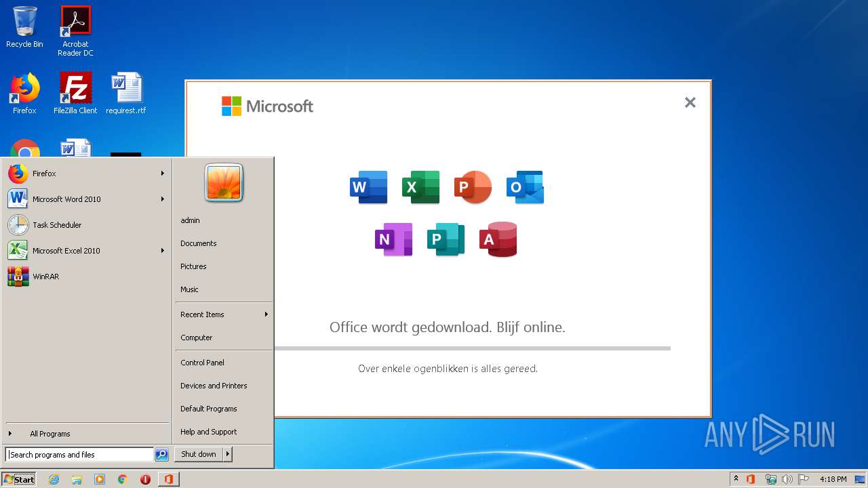Open Internet Explorer from the taskbar
Viewport: 868px width, 488px height.
pyautogui.click(x=54, y=479)
